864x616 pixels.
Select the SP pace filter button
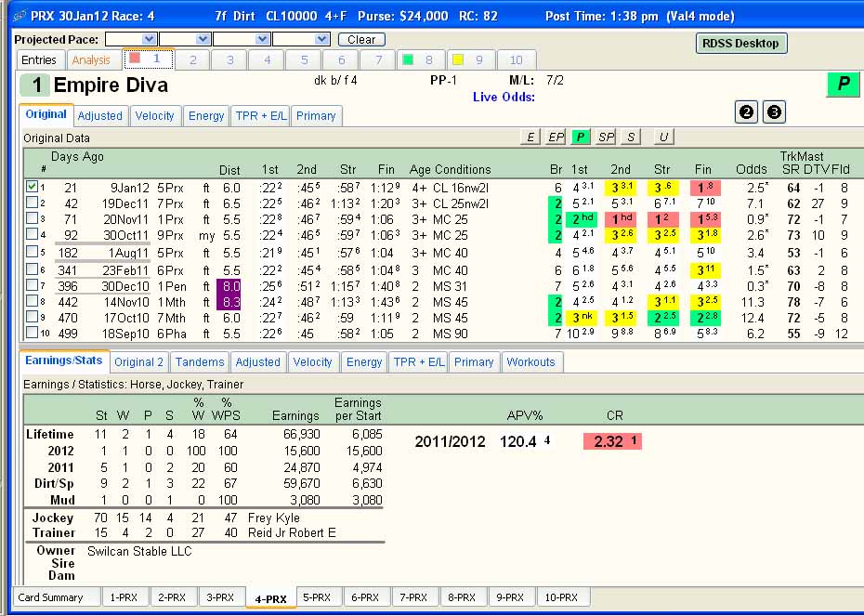[x=606, y=138]
